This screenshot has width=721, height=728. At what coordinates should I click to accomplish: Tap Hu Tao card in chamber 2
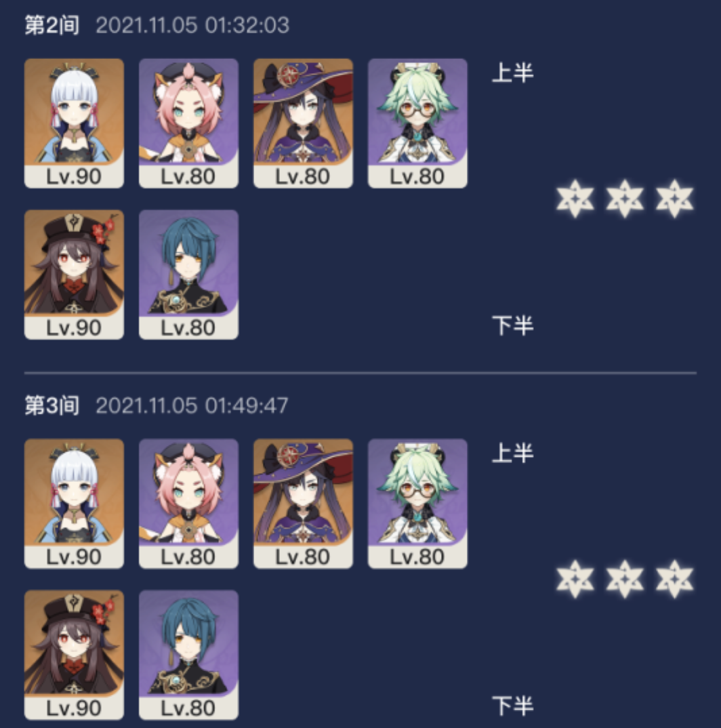pyautogui.click(x=74, y=275)
